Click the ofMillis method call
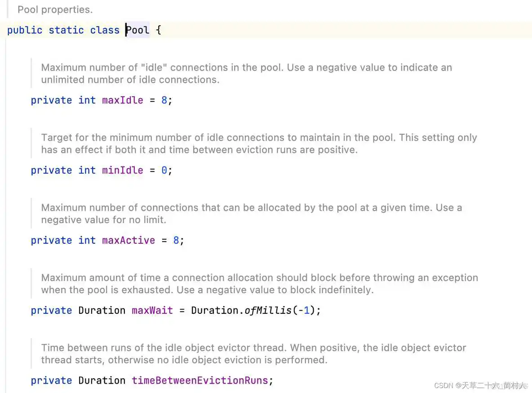This screenshot has height=393, width=532. click(268, 311)
